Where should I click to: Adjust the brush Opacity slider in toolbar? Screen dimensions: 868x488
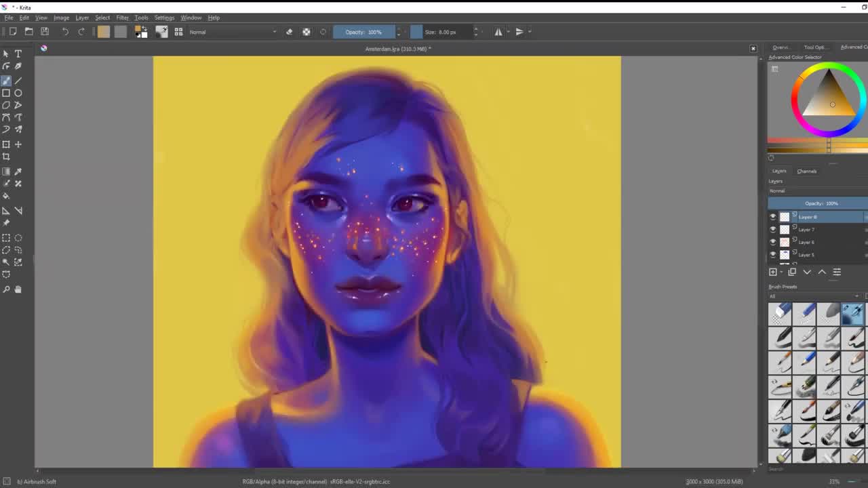coord(363,32)
